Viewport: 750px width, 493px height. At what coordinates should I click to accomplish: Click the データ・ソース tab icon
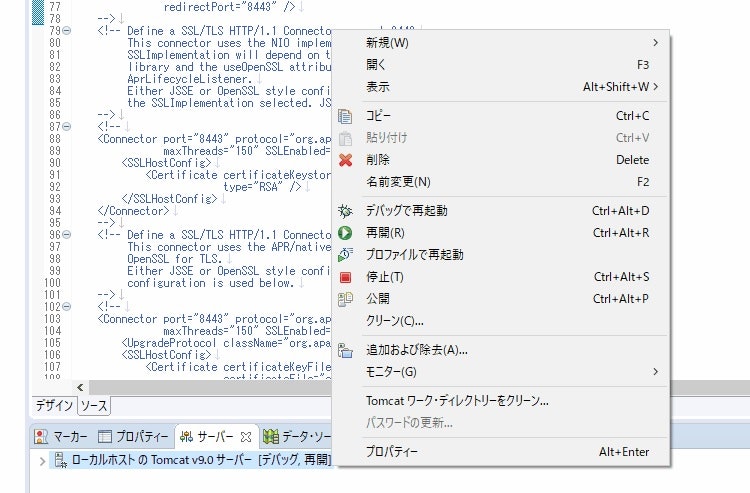tap(271, 436)
